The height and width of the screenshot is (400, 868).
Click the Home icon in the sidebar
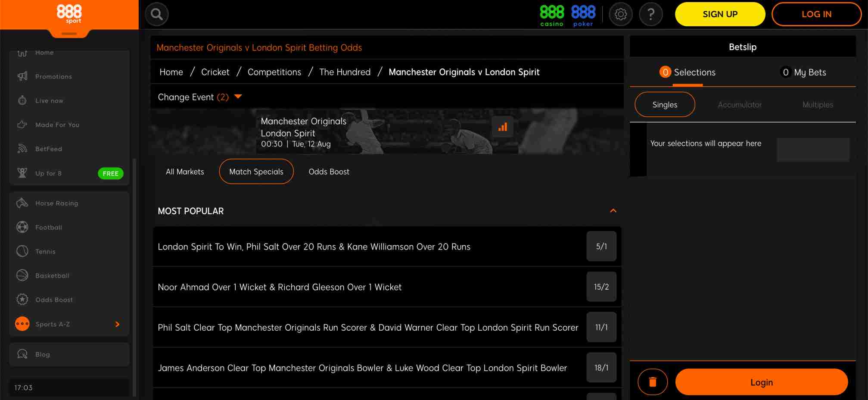coord(22,53)
